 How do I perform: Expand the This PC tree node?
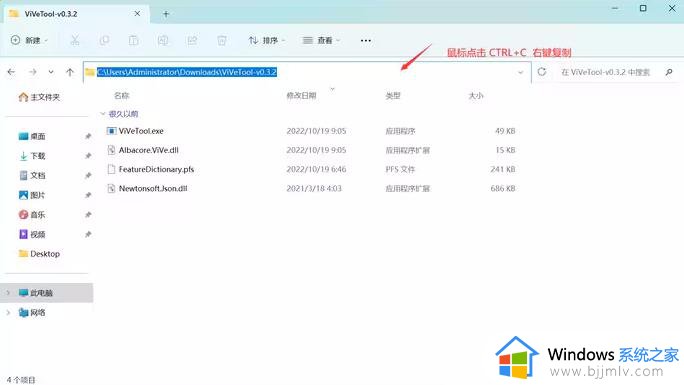click(8, 293)
